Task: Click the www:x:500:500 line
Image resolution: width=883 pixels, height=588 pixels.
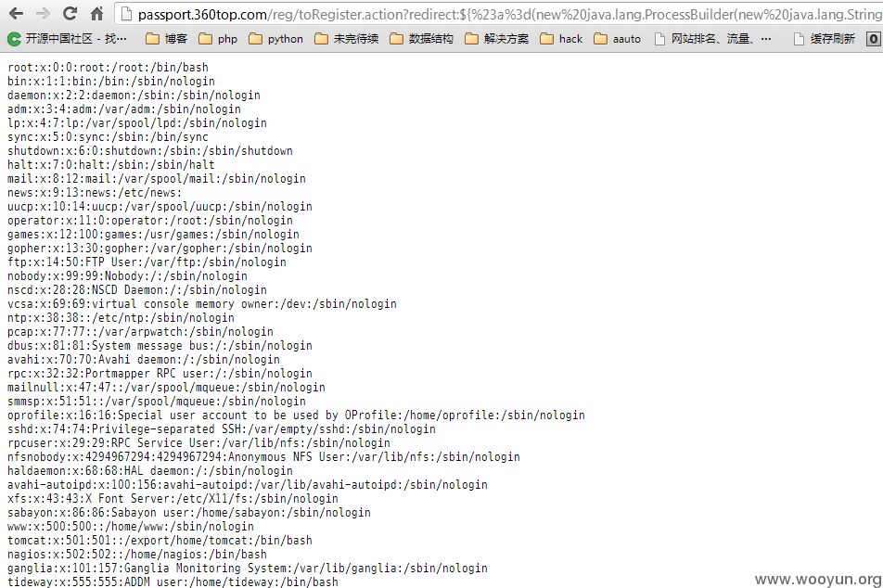Action: click(131, 526)
